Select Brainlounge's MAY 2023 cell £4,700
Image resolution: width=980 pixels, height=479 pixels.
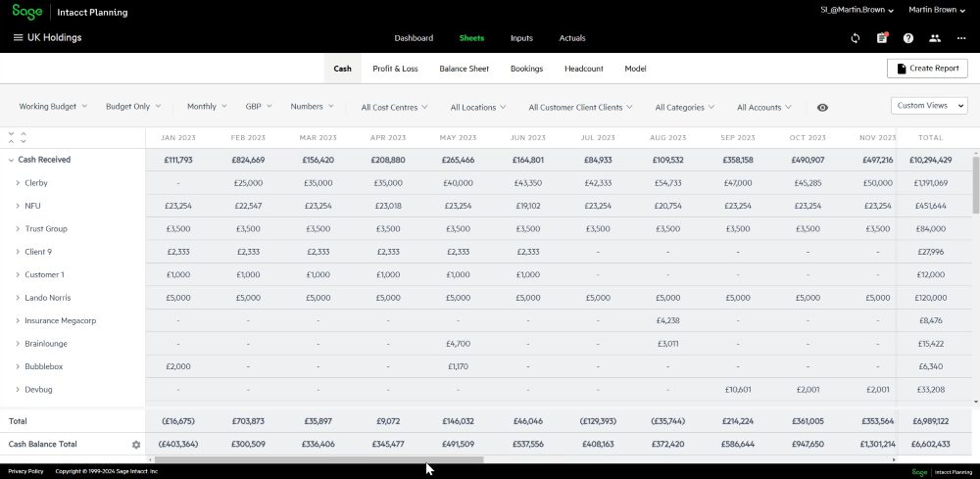pyautogui.click(x=458, y=344)
